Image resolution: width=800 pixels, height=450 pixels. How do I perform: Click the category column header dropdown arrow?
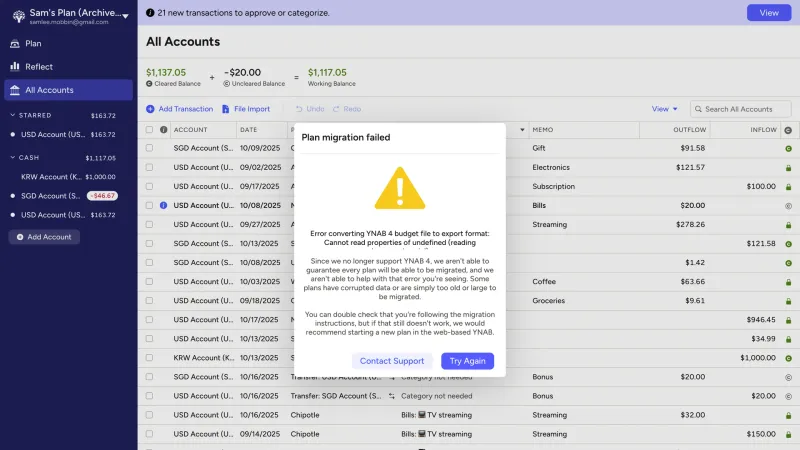[522, 130]
